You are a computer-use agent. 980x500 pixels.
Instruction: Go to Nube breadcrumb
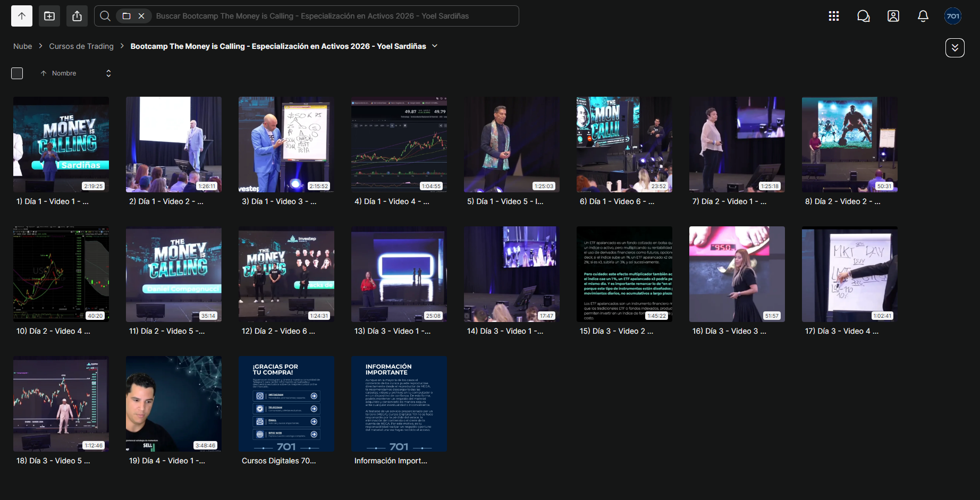tap(23, 46)
